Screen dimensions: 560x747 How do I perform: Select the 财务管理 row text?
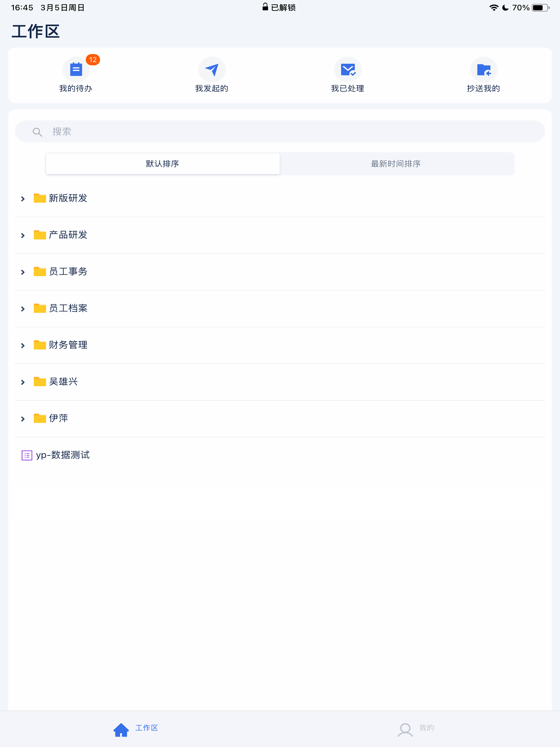coord(68,345)
